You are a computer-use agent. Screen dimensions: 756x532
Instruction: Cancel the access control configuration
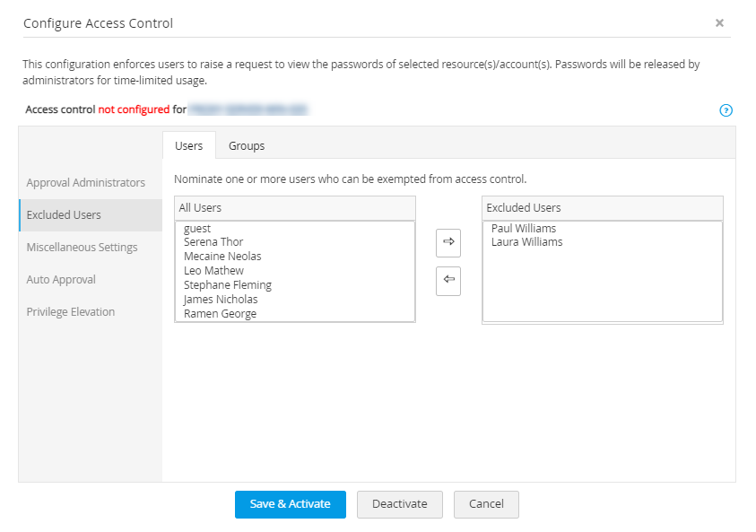[486, 504]
